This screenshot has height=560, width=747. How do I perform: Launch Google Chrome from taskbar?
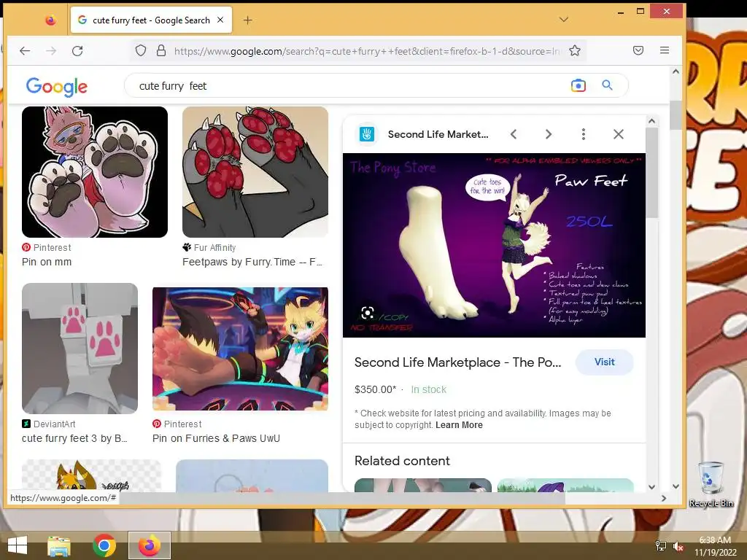(104, 545)
